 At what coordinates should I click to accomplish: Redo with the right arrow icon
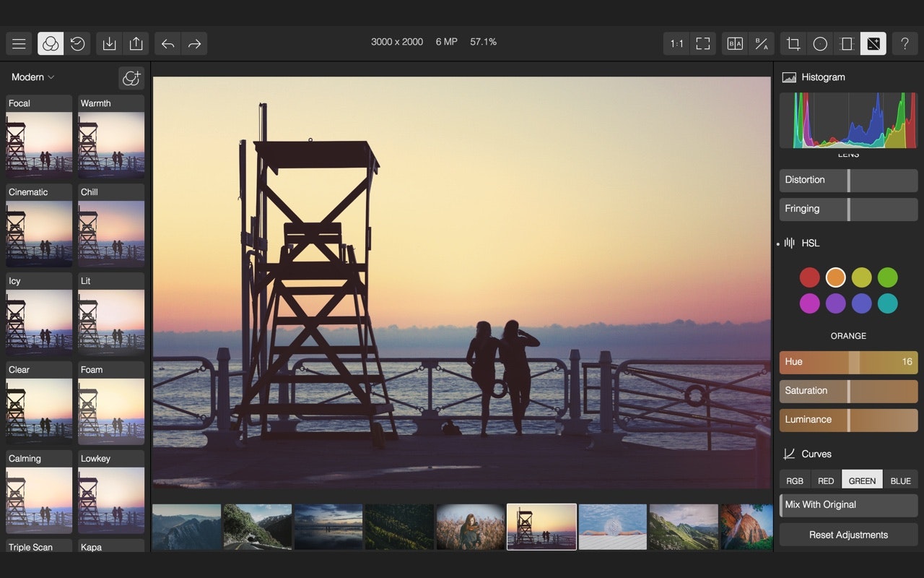click(194, 44)
